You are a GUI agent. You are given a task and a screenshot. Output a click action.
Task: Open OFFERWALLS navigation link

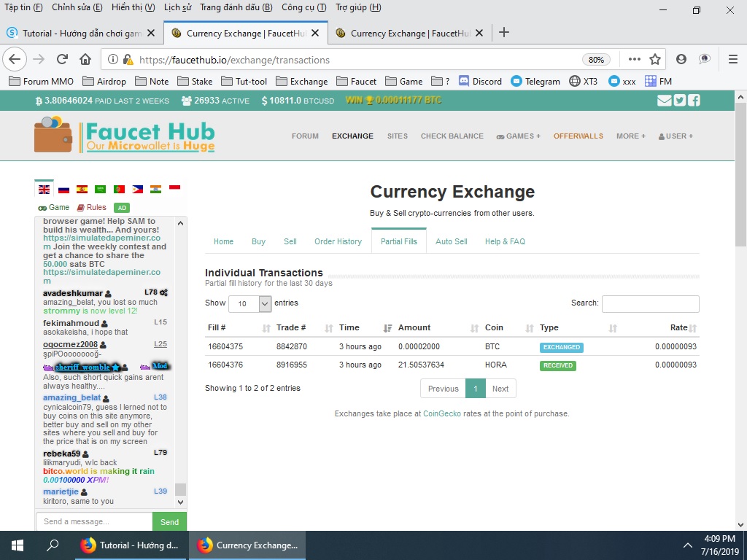(x=578, y=136)
